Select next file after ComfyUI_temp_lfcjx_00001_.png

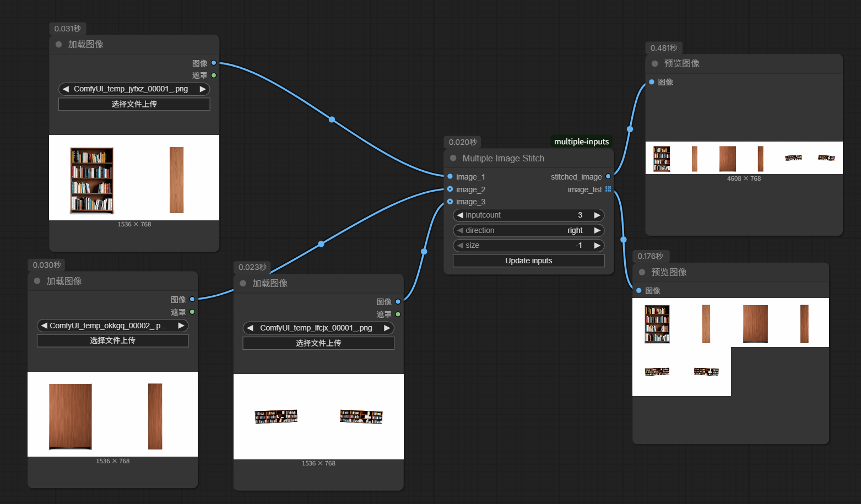tap(387, 328)
